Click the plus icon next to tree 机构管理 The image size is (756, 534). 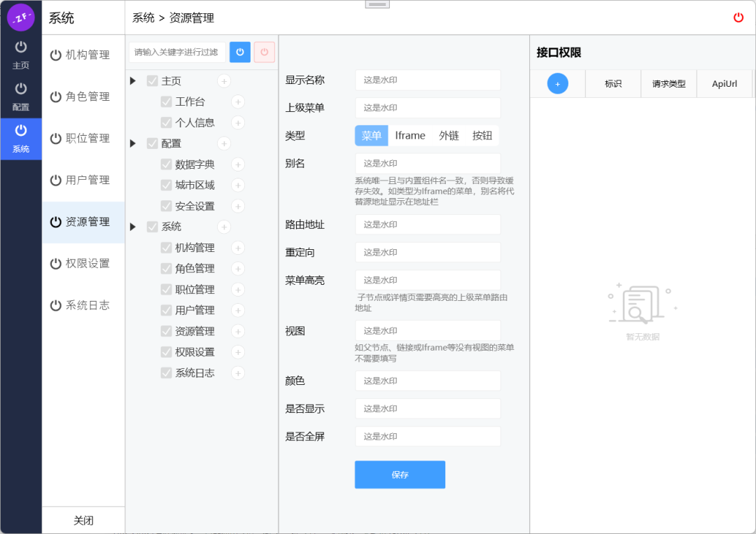(x=238, y=248)
